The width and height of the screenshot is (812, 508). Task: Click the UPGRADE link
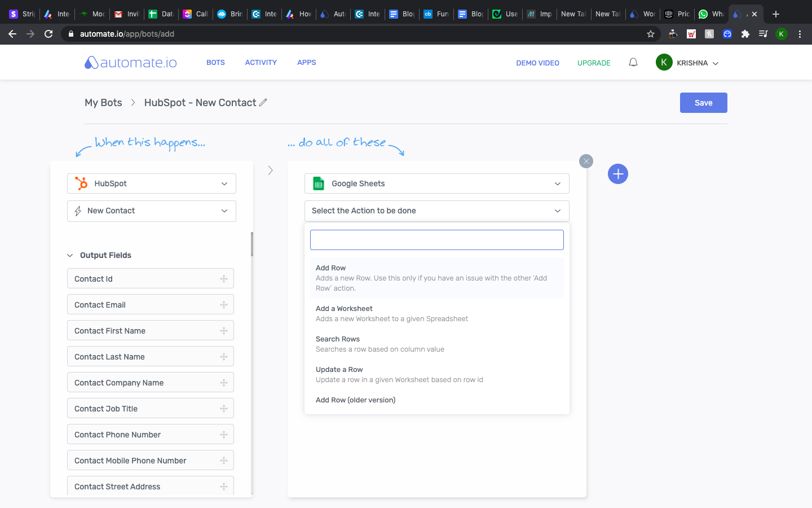[594, 63]
